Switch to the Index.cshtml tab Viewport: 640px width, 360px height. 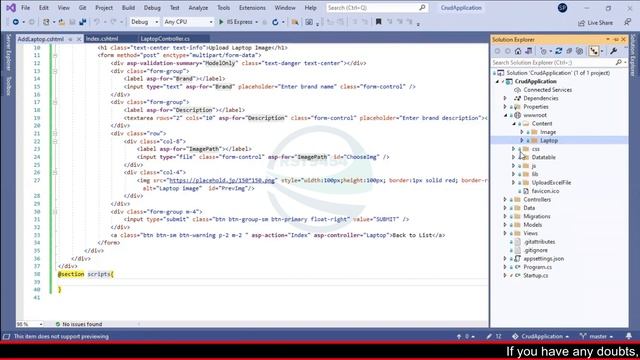pos(102,39)
